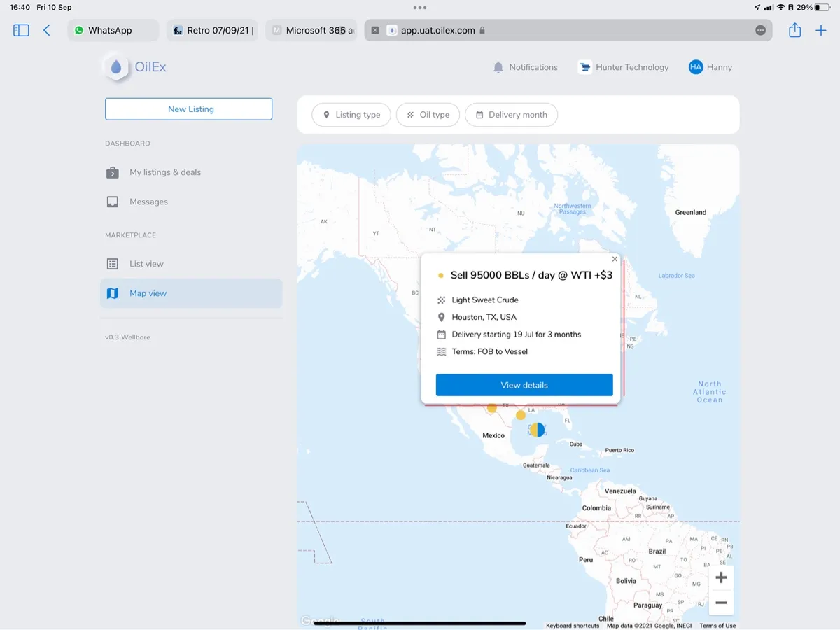The image size is (840, 630).
Task: Click the OilEx droplet logo
Action: [116, 67]
